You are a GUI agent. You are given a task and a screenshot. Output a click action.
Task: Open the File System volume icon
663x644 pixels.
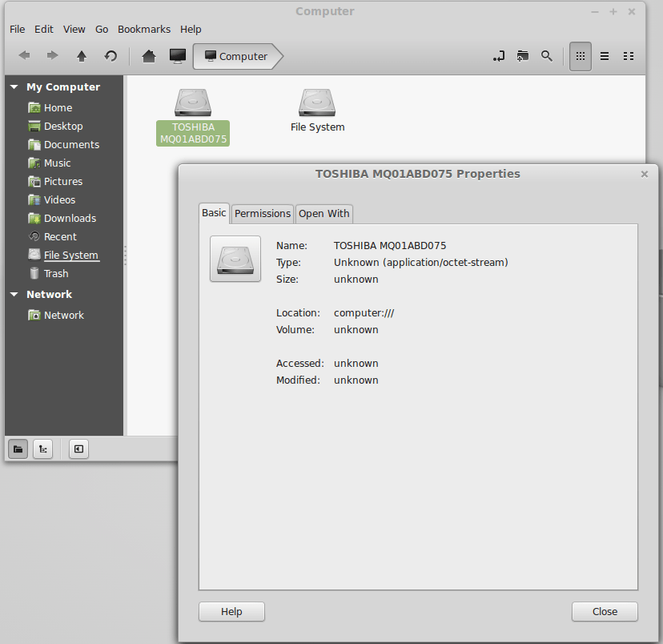pyautogui.click(x=317, y=104)
